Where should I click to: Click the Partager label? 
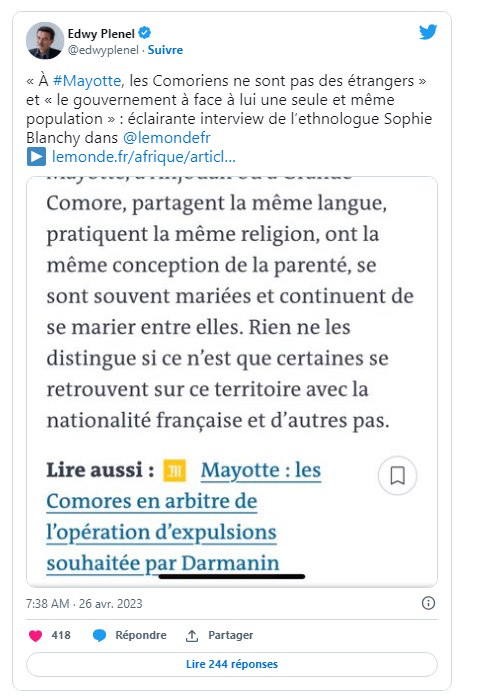(x=230, y=635)
